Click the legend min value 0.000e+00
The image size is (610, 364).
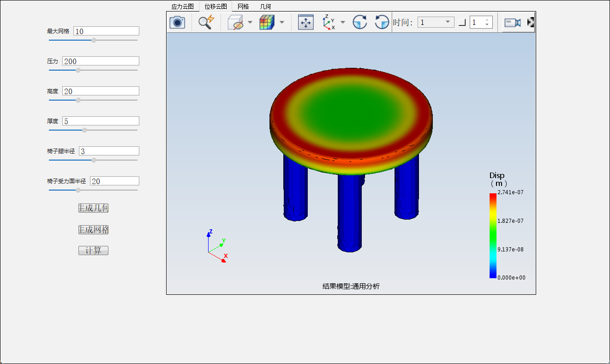(511, 278)
